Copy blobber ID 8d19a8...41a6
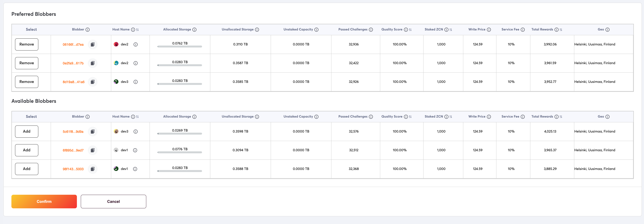Viewport: 644px width, 224px height. (x=93, y=82)
